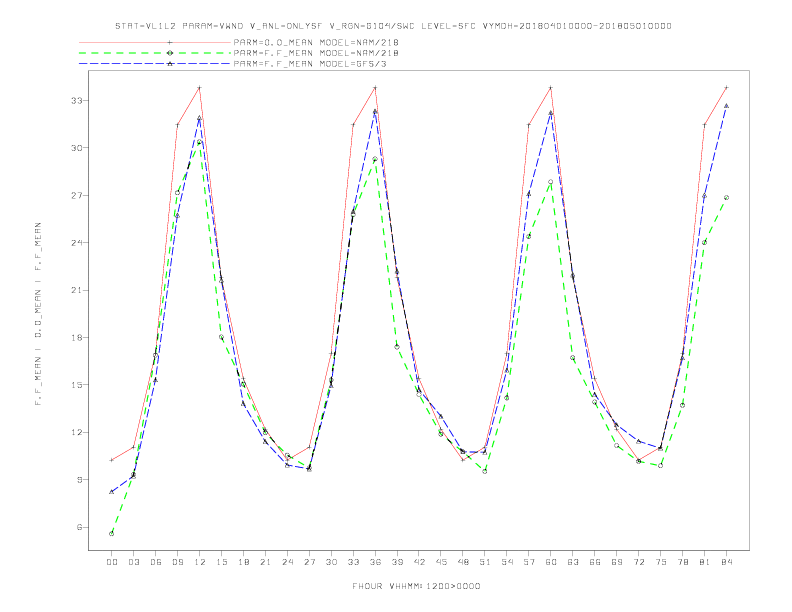Click the y-axis tick label 18
Viewport: 792px width, 612px height.
pyautogui.click(x=76, y=338)
